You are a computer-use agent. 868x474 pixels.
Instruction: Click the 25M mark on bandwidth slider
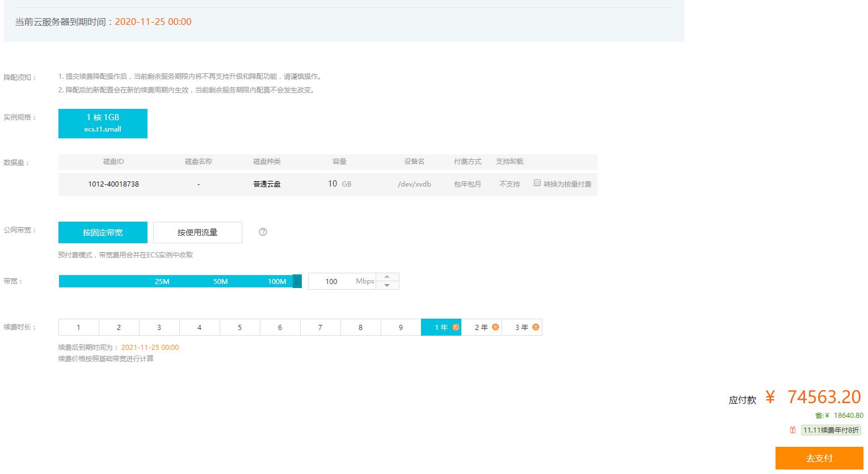162,281
